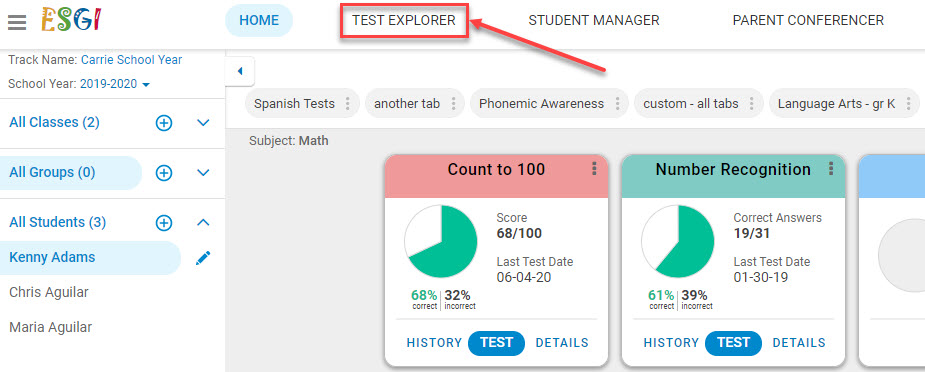Click the Count to 100 pie chart
The width and height of the screenshot is (925, 372).
tap(441, 241)
